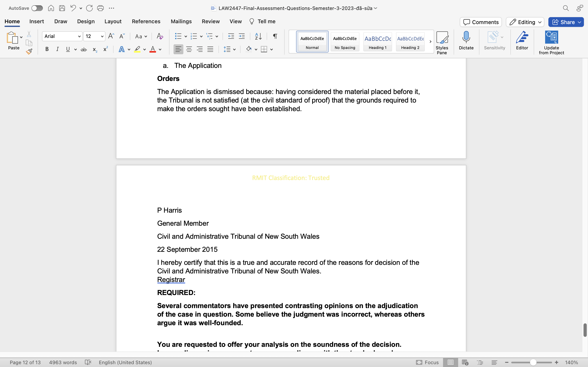588x367 pixels.
Task: Open the Layout ribbon tab
Action: (113, 21)
